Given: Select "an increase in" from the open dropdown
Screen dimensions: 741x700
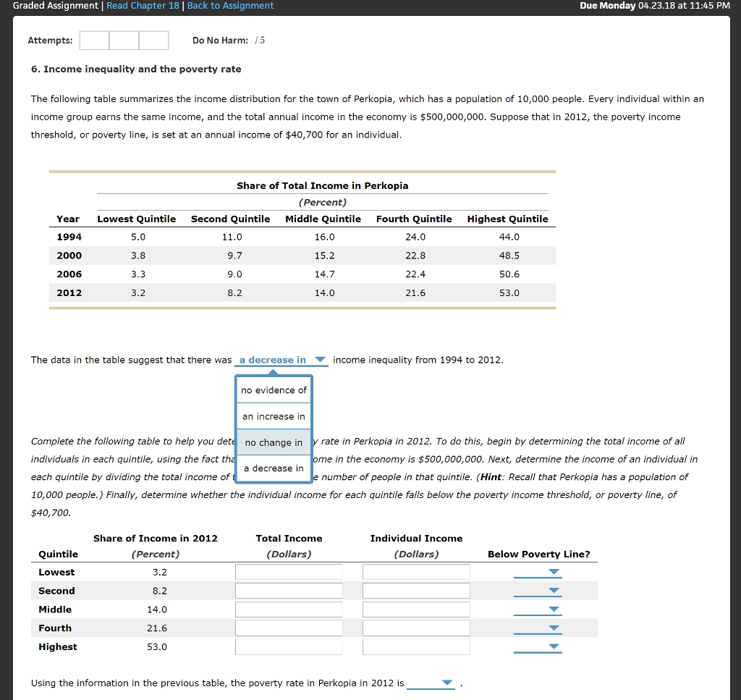Looking at the screenshot, I should pyautogui.click(x=273, y=416).
